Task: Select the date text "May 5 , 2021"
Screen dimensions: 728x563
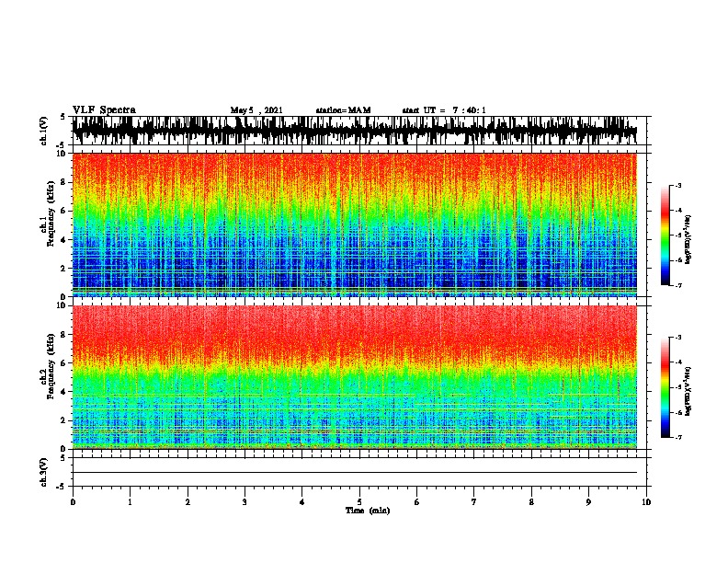Action: click(256, 110)
